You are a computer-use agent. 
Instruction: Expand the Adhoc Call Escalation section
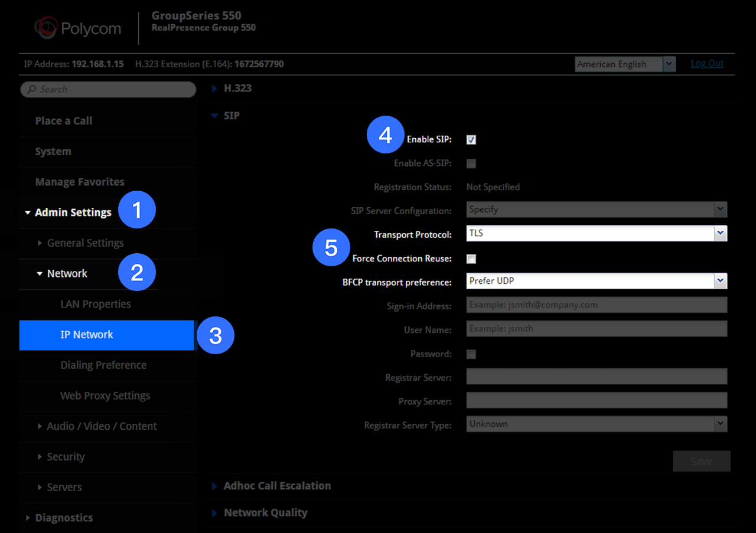tap(277, 486)
